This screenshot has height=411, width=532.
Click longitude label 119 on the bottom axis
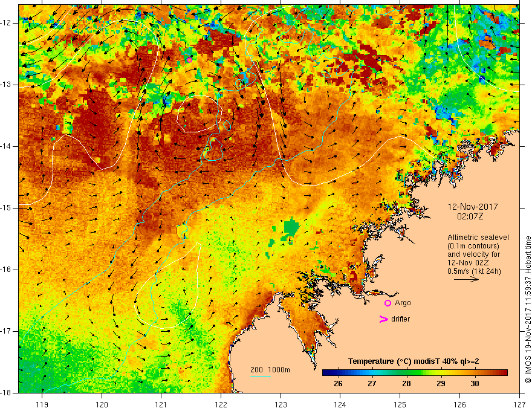tap(42, 404)
